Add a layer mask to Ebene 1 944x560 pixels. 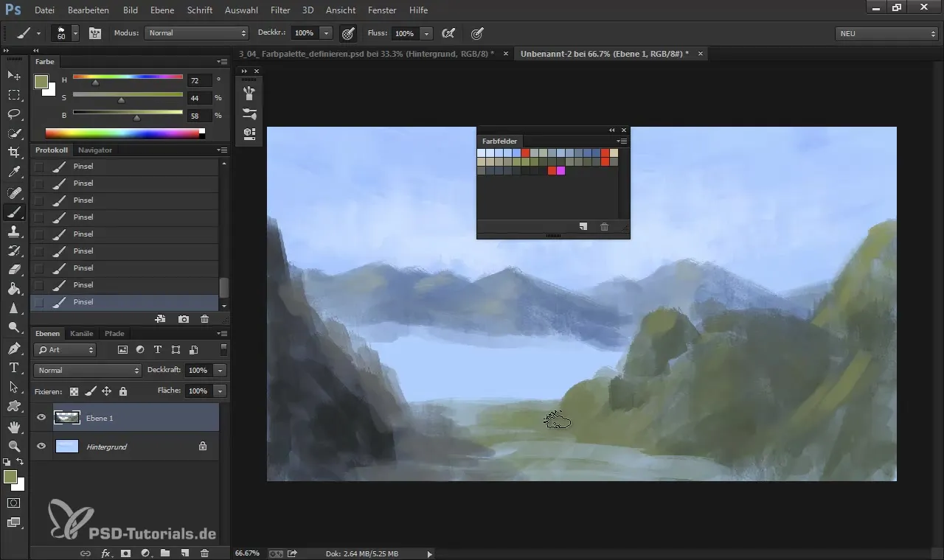coord(125,553)
